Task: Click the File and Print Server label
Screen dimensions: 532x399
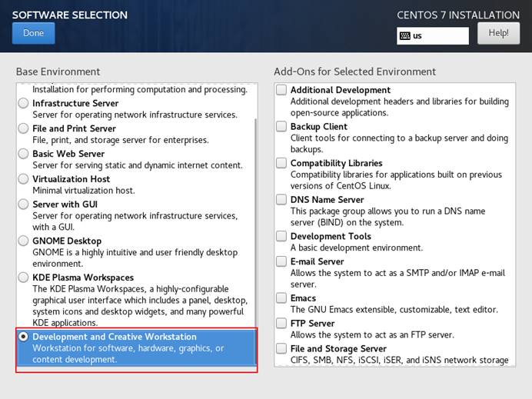Action: tap(74, 128)
